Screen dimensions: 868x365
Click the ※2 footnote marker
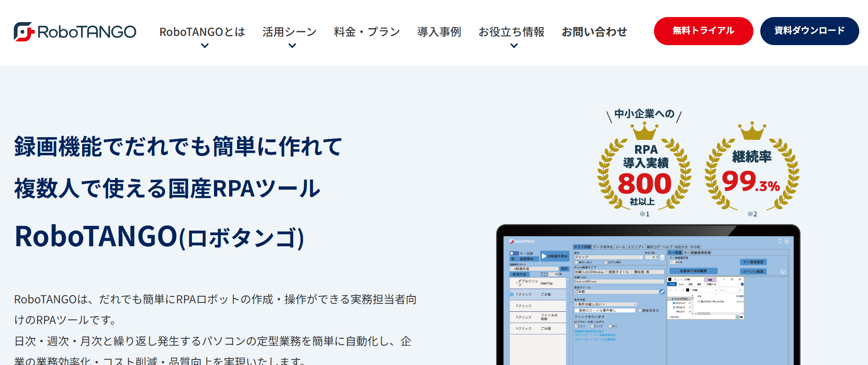(752, 214)
